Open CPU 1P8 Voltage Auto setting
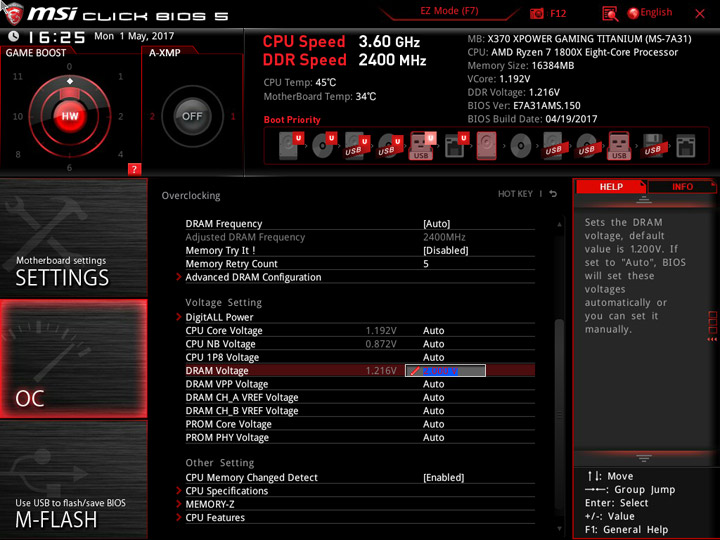Screen dimensions: 720x540 pyautogui.click(x=433, y=357)
